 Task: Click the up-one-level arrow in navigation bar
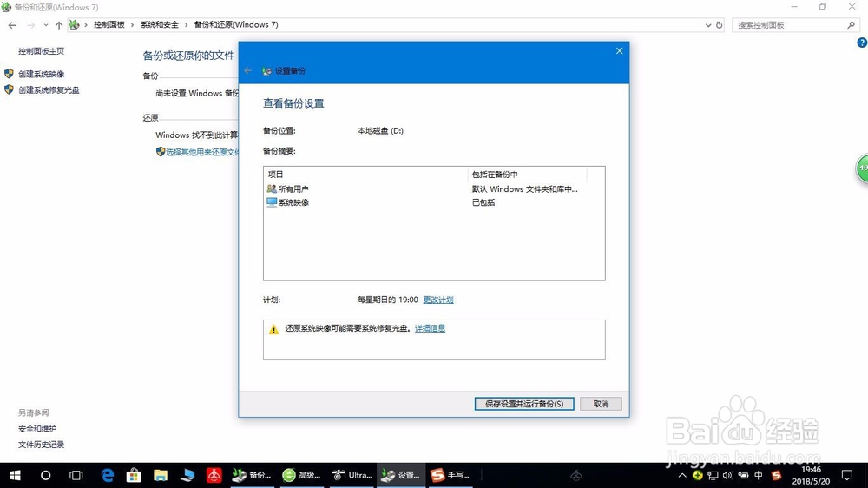pos(59,25)
